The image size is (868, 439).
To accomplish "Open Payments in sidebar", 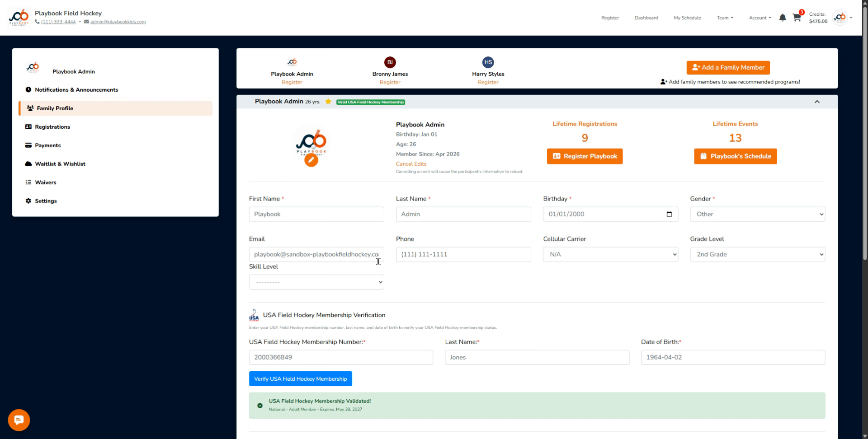I will click(x=116, y=145).
